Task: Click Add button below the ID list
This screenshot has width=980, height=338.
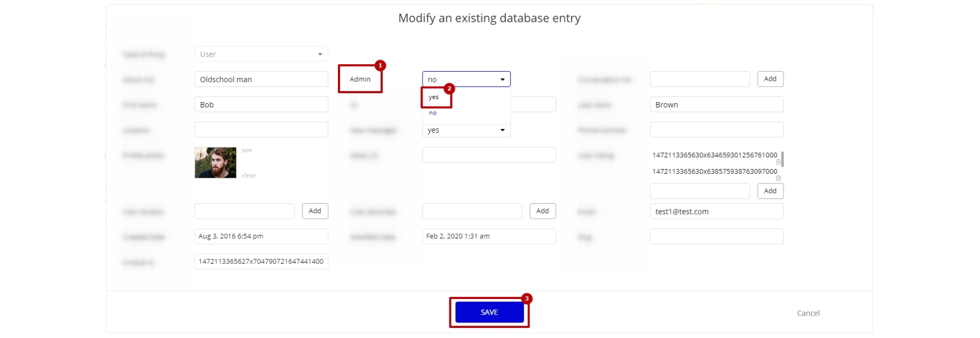Action: pos(770,191)
